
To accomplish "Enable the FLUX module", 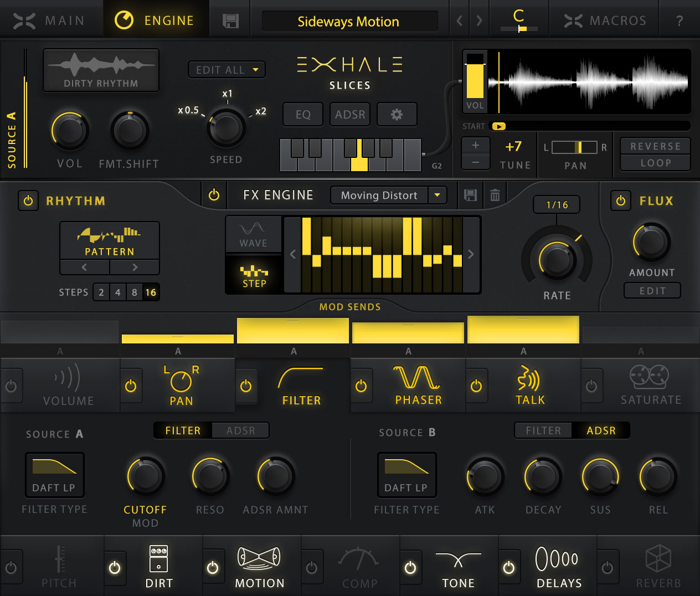I will click(x=620, y=201).
